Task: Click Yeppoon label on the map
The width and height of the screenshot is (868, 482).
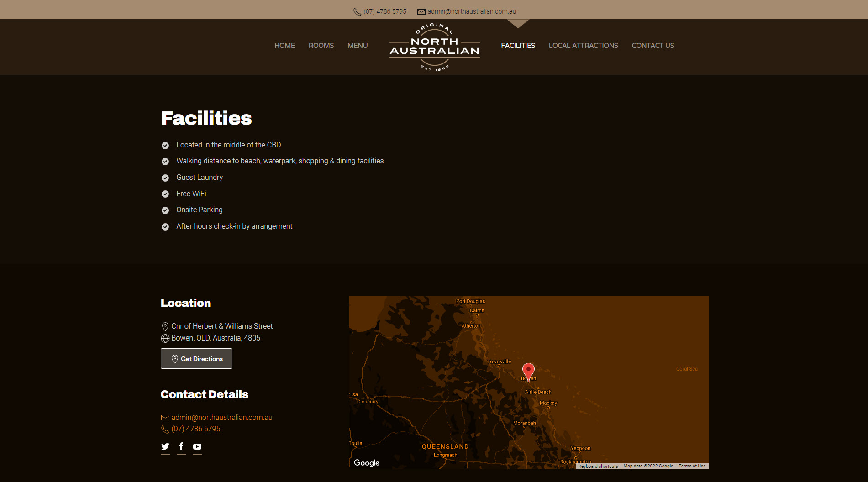Action: (x=580, y=448)
